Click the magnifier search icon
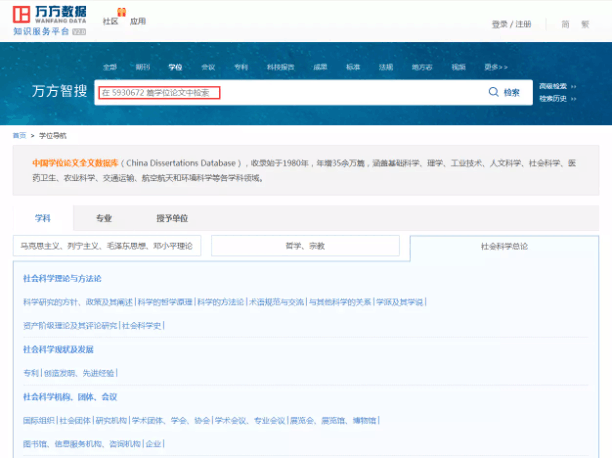Image resolution: width=612 pixels, height=458 pixels. pyautogui.click(x=494, y=92)
